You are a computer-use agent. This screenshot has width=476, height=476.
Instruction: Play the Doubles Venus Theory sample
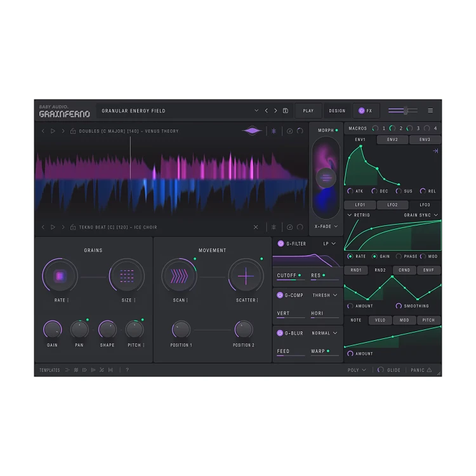tap(53, 131)
